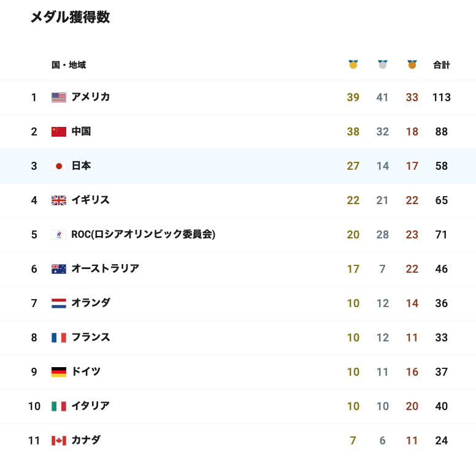Click the Japan flag icon
The image size is (476, 456).
(x=59, y=166)
